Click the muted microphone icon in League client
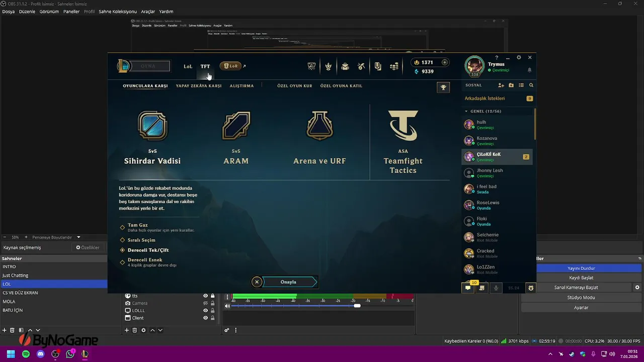The image size is (644, 362). tap(496, 288)
